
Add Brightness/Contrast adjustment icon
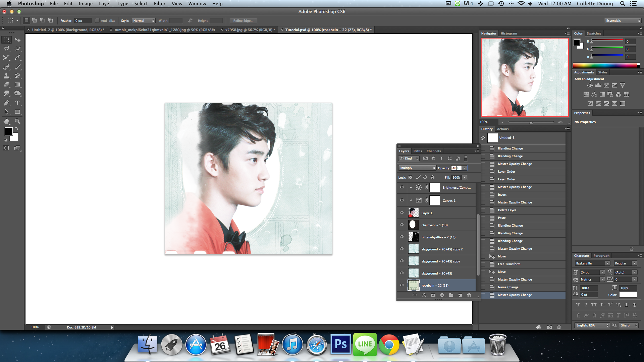(x=590, y=85)
